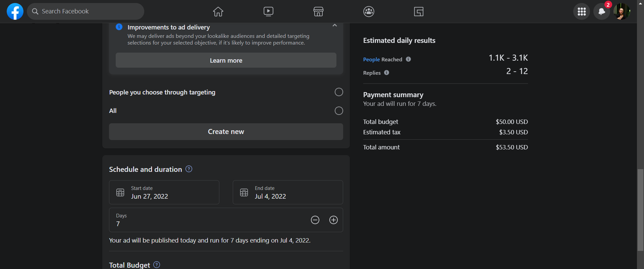Open the Home feed icon

pyautogui.click(x=218, y=12)
